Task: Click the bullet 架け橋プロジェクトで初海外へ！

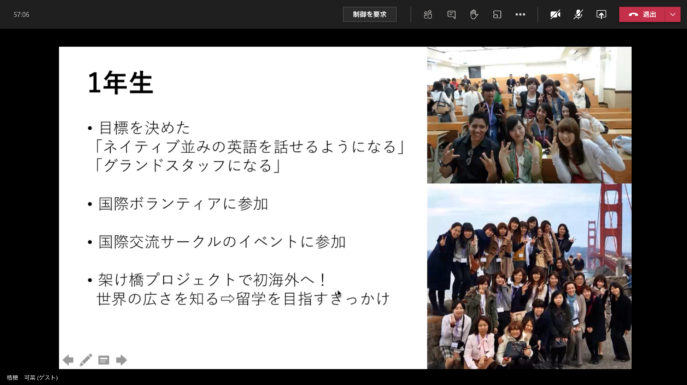Action: pos(212,279)
